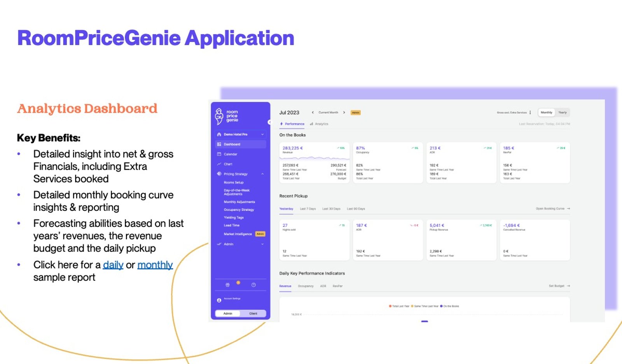Click the arrow next to Set Budget
The height and width of the screenshot is (364, 622).
click(x=568, y=286)
